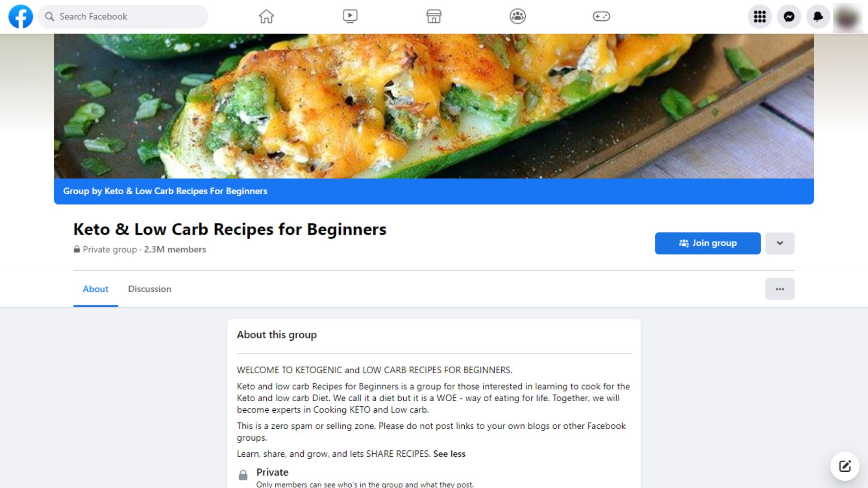Image resolution: width=868 pixels, height=488 pixels.
Task: Switch to the Discussion tab
Action: 149,289
